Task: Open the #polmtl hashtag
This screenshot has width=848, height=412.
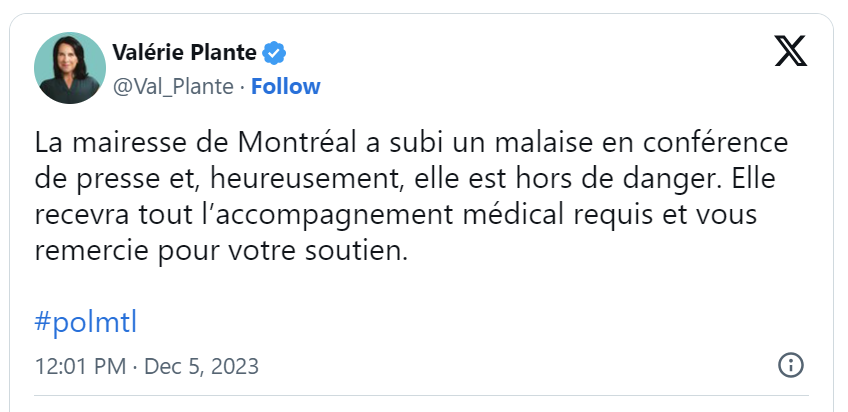Action: [x=86, y=323]
